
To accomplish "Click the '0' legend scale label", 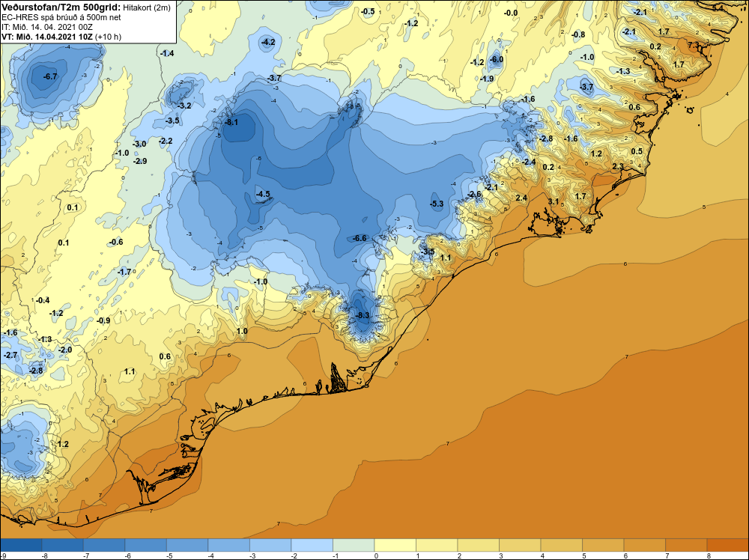I will click(x=376, y=556).
